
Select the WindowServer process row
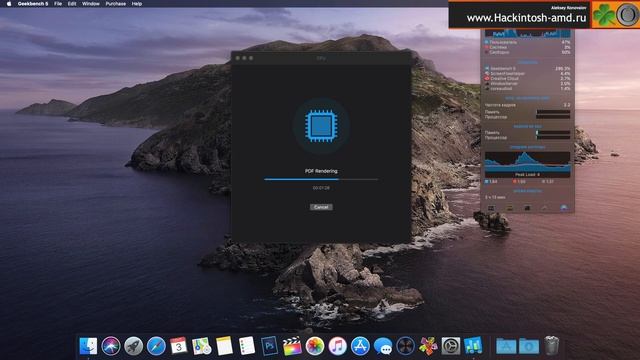coord(527,83)
